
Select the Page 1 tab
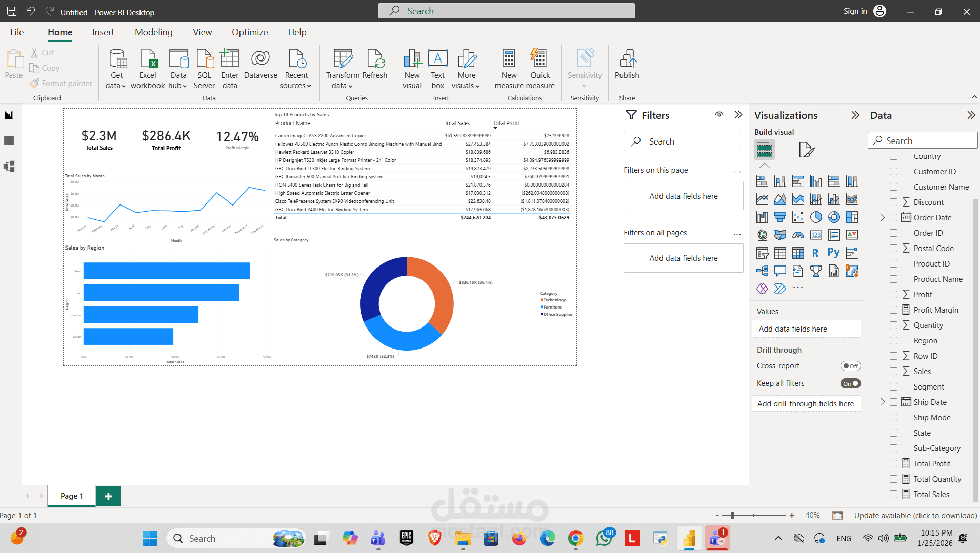coord(71,496)
